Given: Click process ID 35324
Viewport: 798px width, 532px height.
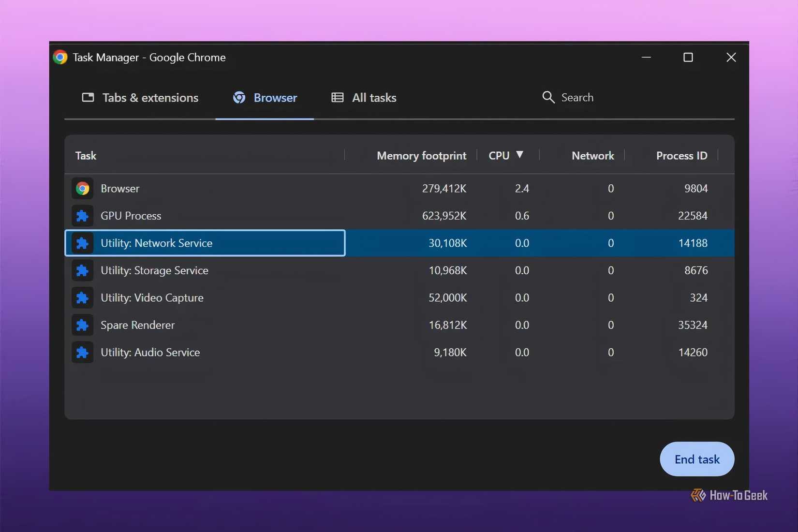Looking at the screenshot, I should (x=693, y=325).
